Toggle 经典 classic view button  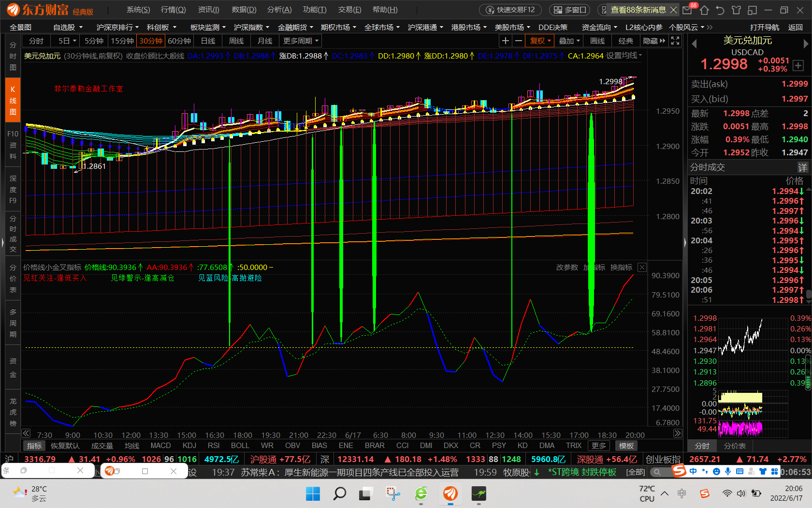tap(626, 41)
